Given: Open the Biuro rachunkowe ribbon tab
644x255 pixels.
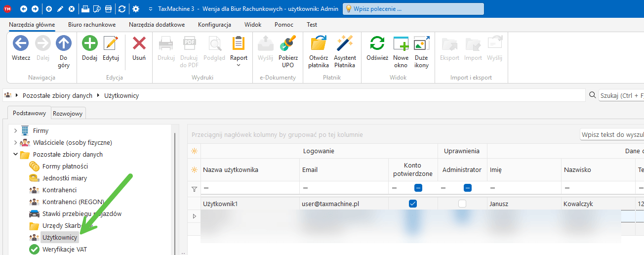Looking at the screenshot, I should (92, 25).
